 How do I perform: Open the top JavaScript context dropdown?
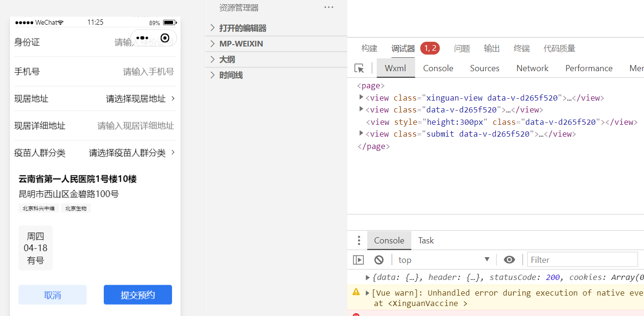(444, 260)
